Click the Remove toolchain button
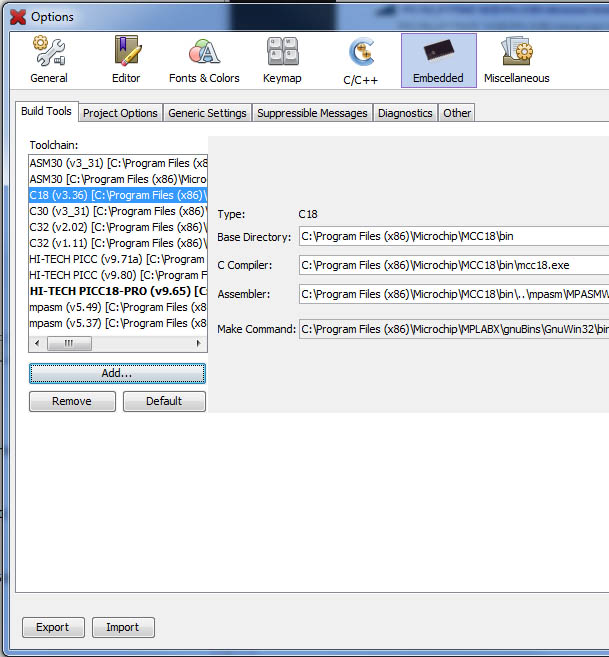 click(72, 401)
